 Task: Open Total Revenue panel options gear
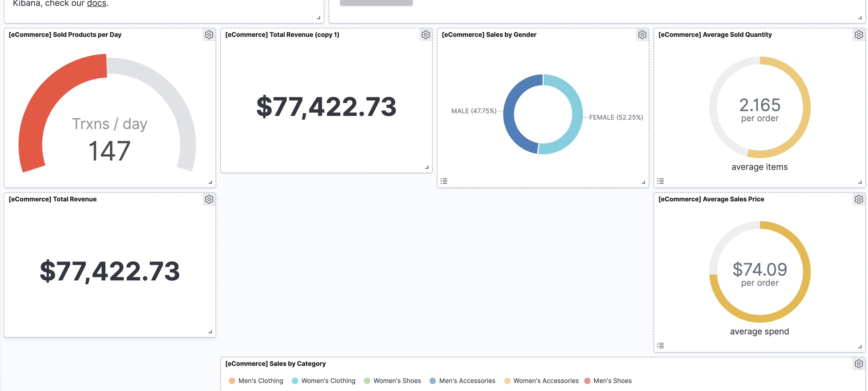point(209,200)
